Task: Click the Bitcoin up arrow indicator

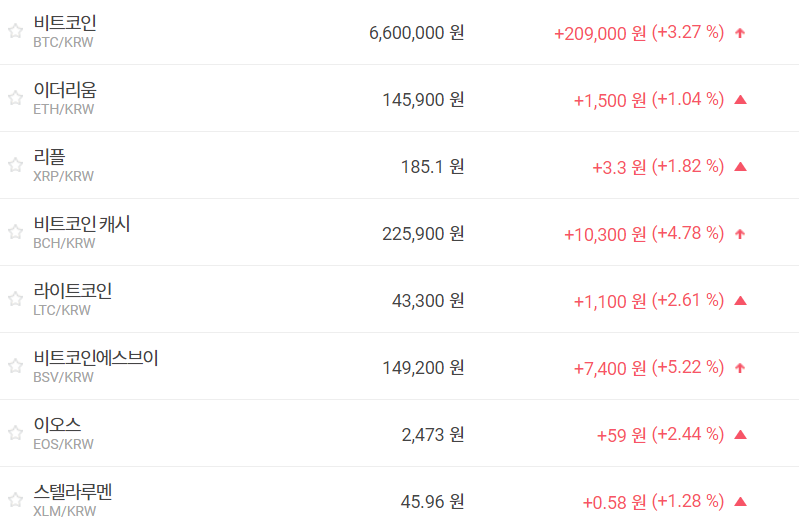Action: [x=740, y=32]
